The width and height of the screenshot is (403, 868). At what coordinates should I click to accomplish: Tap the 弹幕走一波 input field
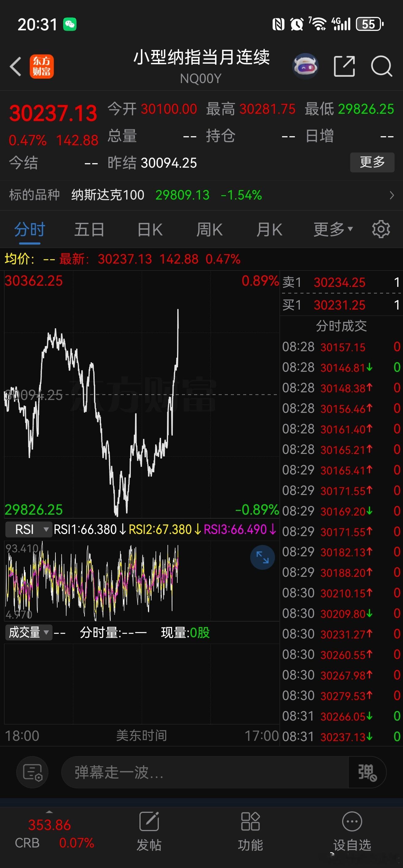point(205,772)
